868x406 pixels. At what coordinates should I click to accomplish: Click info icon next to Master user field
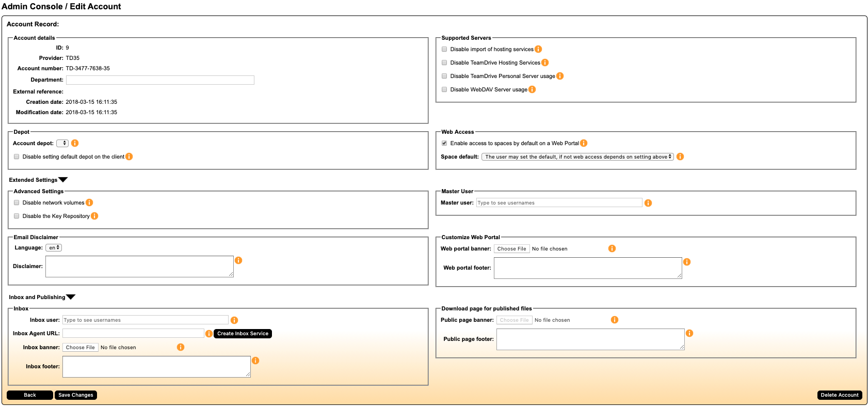pyautogui.click(x=648, y=203)
